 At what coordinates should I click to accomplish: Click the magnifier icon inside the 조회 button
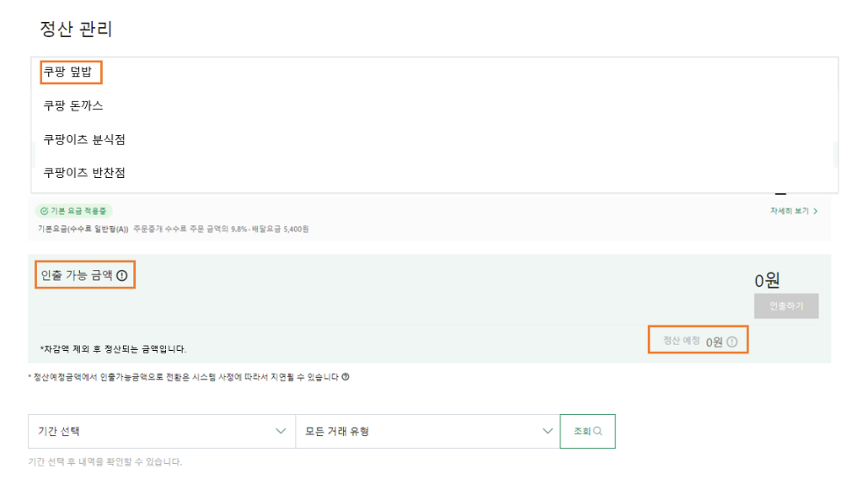pyautogui.click(x=598, y=431)
